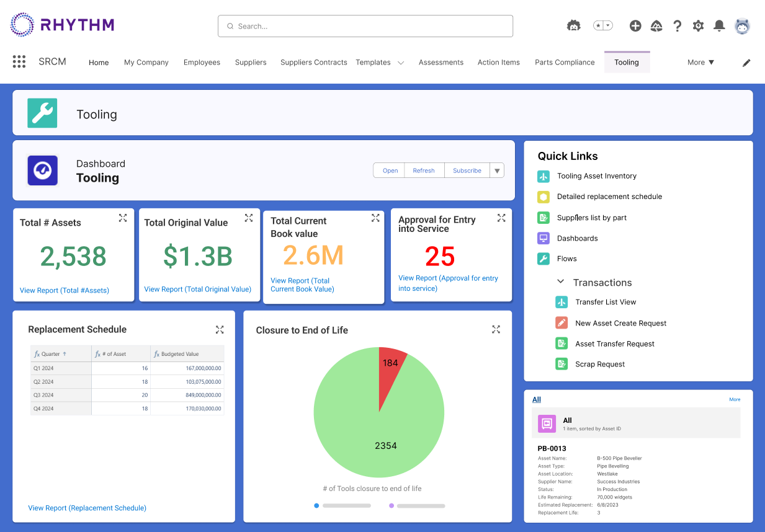Open the app launcher grid icon
The image size is (765, 532).
pyautogui.click(x=19, y=61)
